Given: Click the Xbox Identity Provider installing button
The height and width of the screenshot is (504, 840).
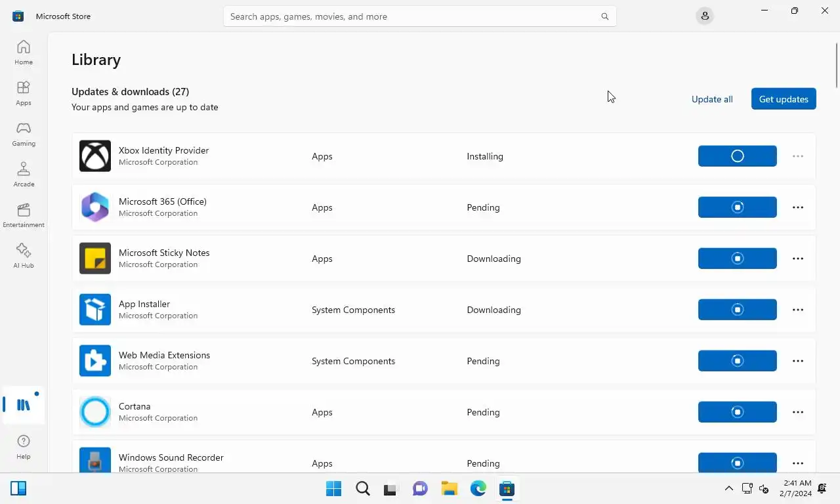Looking at the screenshot, I should 738,156.
